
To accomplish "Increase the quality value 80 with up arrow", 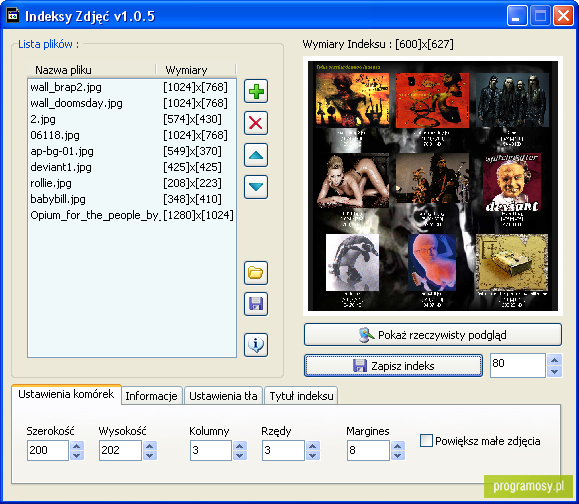I will (x=555, y=360).
